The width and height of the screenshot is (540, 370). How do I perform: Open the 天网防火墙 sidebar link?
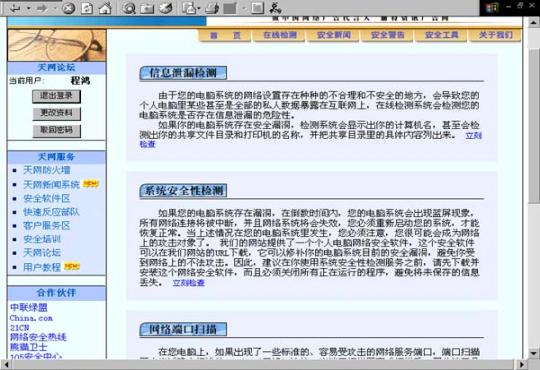coord(47,170)
